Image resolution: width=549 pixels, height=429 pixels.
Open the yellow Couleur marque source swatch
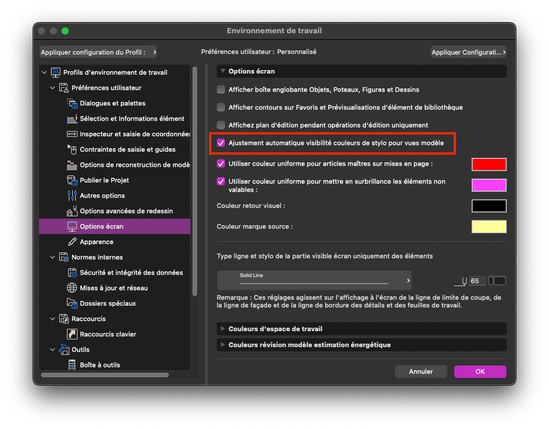(x=489, y=227)
